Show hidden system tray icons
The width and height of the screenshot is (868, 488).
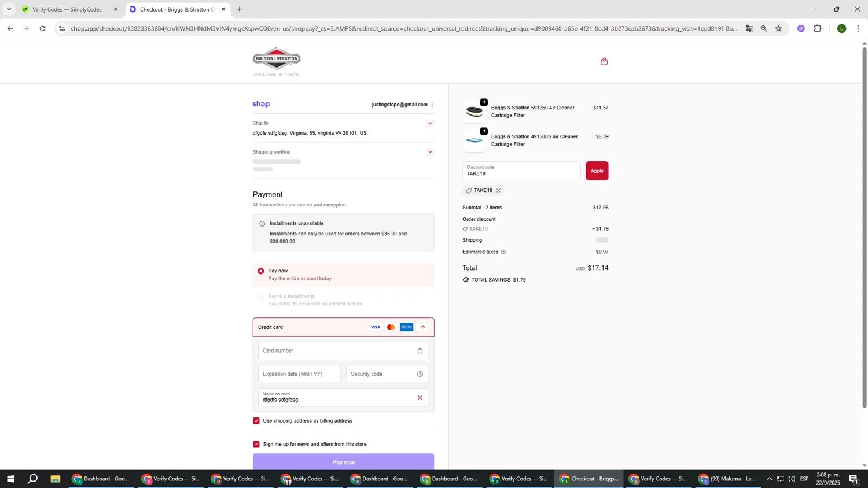pyautogui.click(x=769, y=479)
